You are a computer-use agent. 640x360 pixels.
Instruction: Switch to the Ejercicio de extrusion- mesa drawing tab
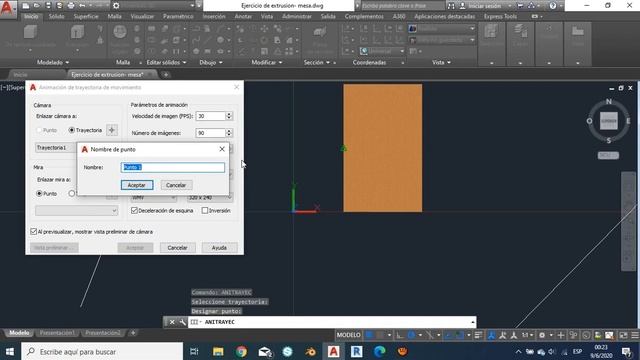[x=107, y=75]
